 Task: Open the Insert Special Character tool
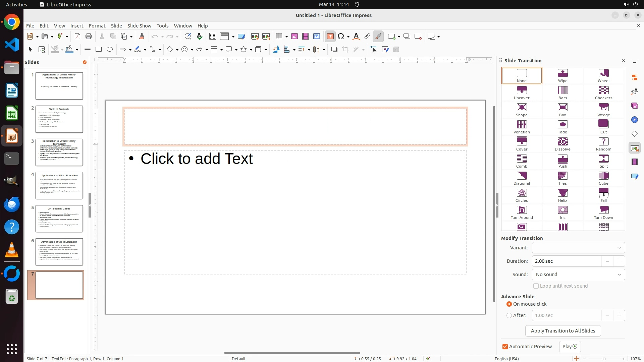tap(341, 37)
